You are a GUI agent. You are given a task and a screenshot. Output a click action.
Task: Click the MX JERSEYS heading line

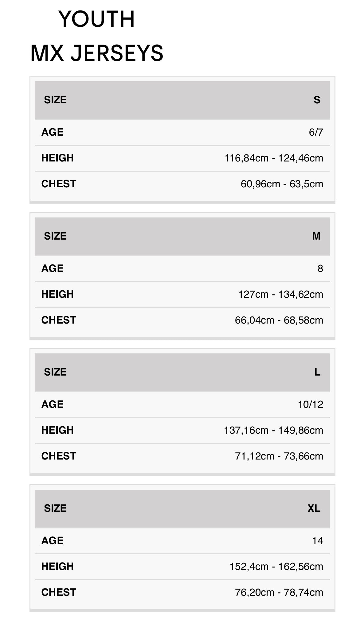point(97,53)
